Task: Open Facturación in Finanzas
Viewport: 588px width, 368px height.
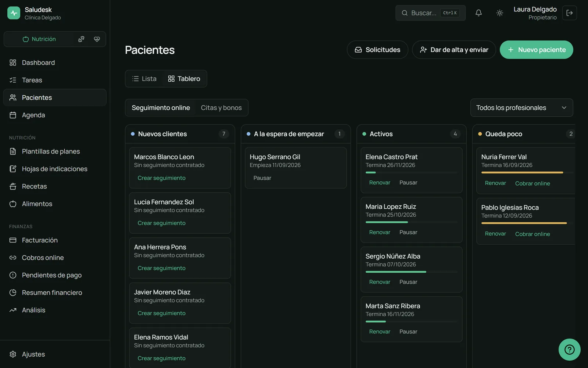Action: coord(55,240)
